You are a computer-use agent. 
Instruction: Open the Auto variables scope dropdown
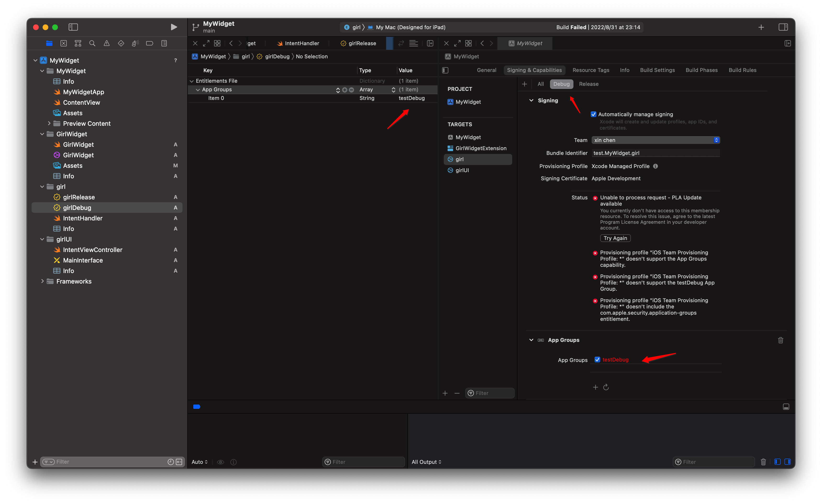coord(200,462)
